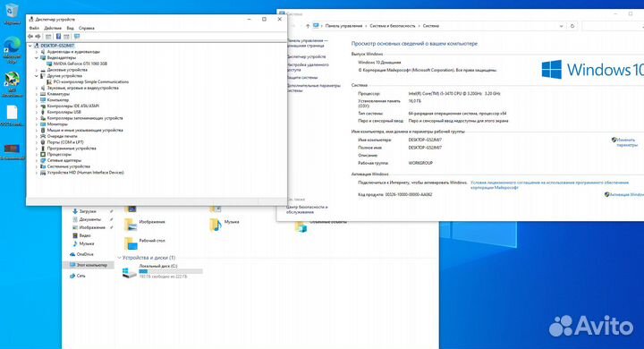Select Видео in Explorer navigation pane
This screenshot has height=349, width=644.
pyautogui.click(x=85, y=235)
